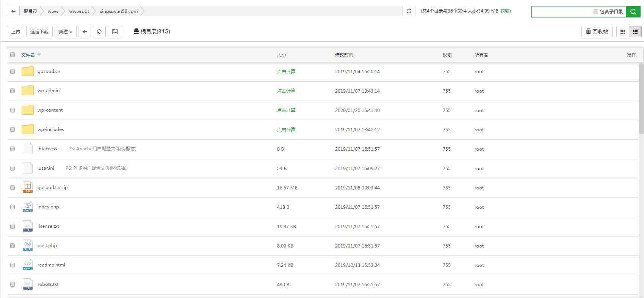Image resolution: width=644 pixels, height=298 pixels.
Task: Select xingsuyun58.com breadcrumb
Action: pos(119,11)
